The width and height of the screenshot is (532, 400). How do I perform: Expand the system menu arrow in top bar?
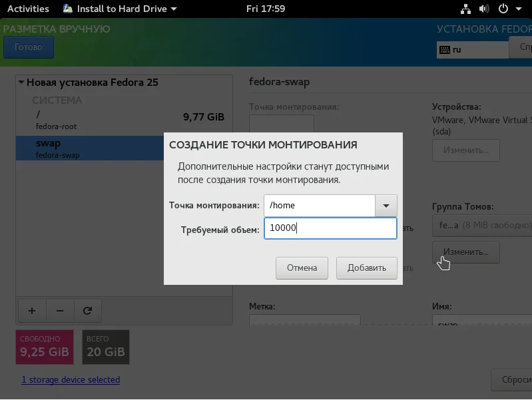[519, 9]
